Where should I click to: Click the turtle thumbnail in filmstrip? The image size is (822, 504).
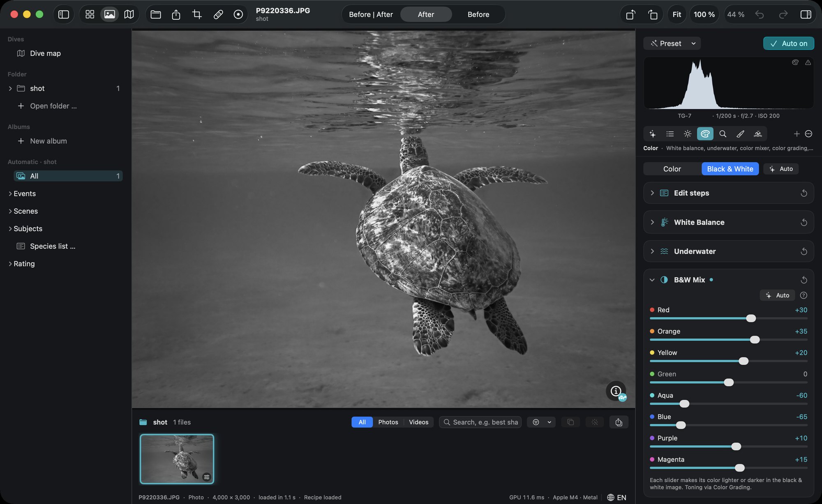point(177,459)
